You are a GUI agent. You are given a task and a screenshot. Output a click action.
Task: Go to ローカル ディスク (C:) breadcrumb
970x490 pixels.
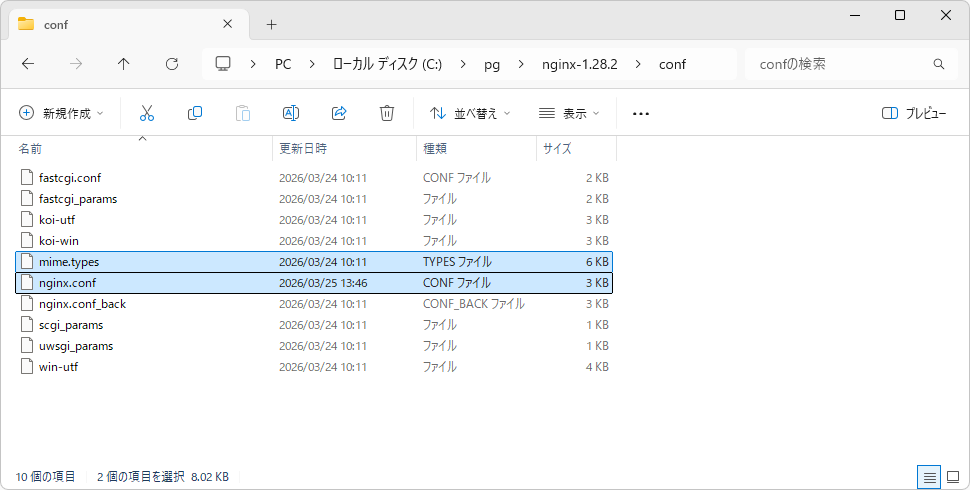[x=387, y=64]
